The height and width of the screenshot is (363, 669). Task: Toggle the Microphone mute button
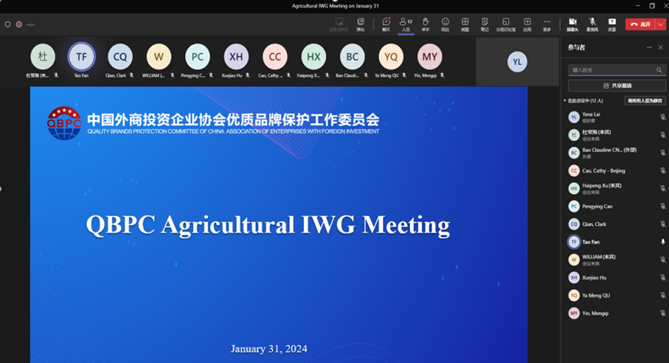pos(592,24)
